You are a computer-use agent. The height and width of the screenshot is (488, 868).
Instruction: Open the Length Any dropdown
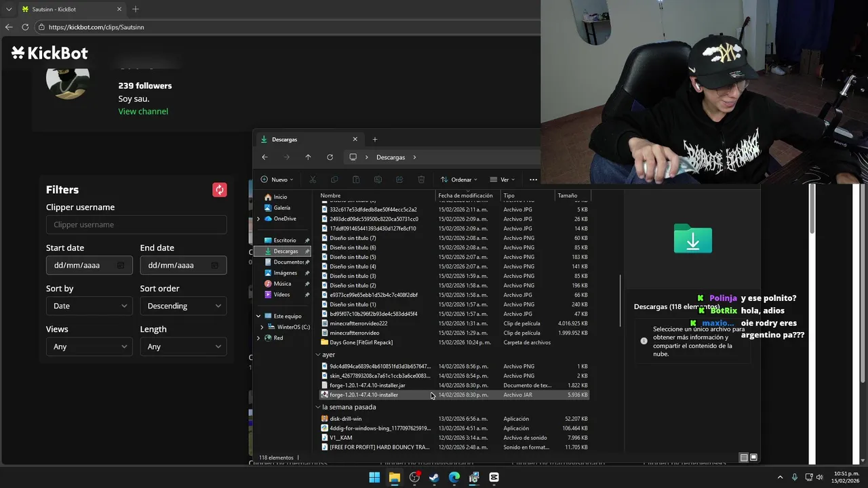(183, 346)
